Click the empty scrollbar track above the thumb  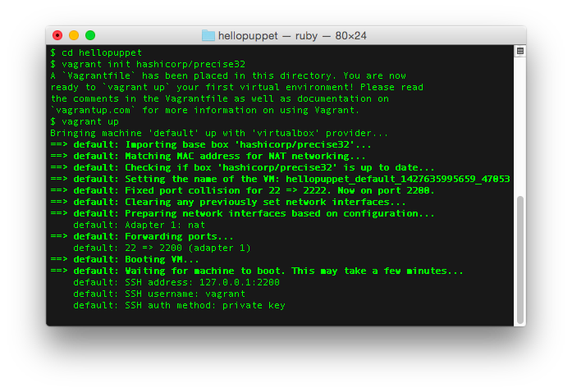[520, 125]
